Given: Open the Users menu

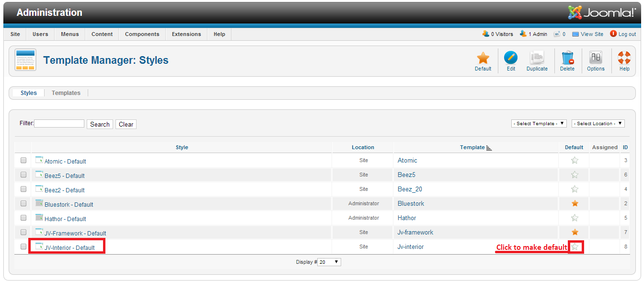Looking at the screenshot, I should pyautogui.click(x=40, y=34).
